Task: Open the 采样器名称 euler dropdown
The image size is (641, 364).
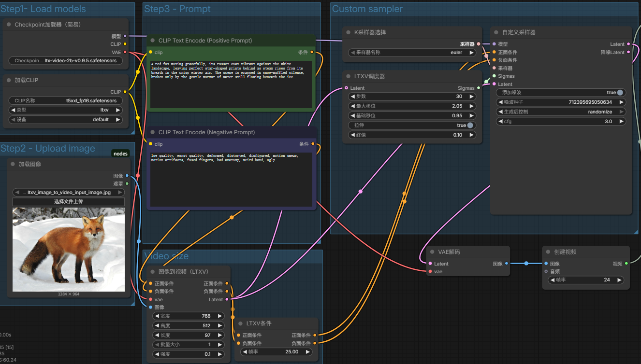Action: [412, 53]
